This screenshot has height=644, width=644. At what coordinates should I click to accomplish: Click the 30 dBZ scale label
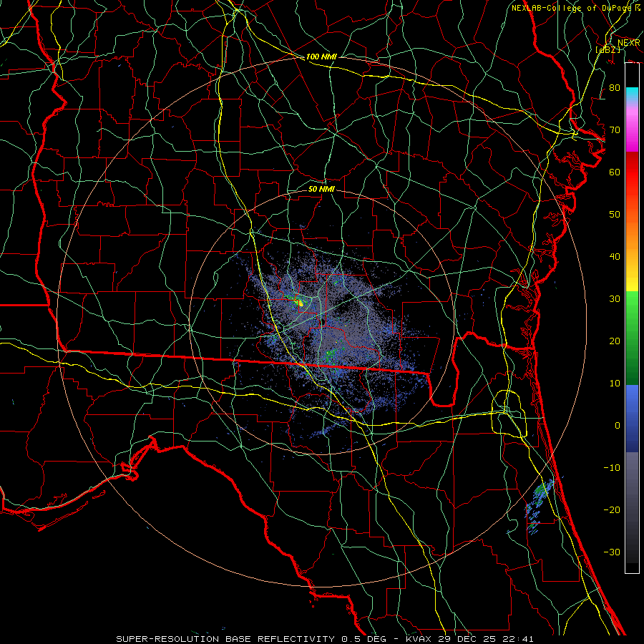(x=615, y=299)
